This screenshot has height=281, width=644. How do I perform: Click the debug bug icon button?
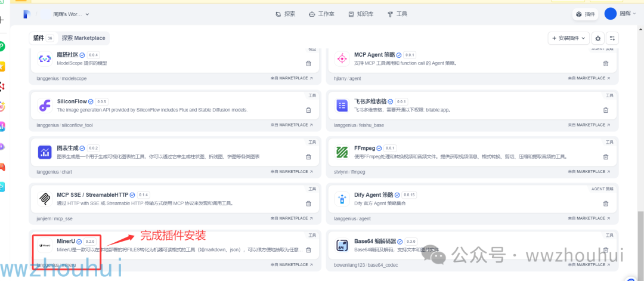[x=598, y=38]
